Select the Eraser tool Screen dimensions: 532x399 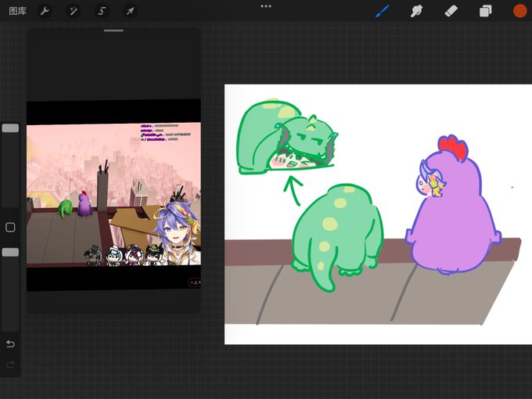[451, 11]
